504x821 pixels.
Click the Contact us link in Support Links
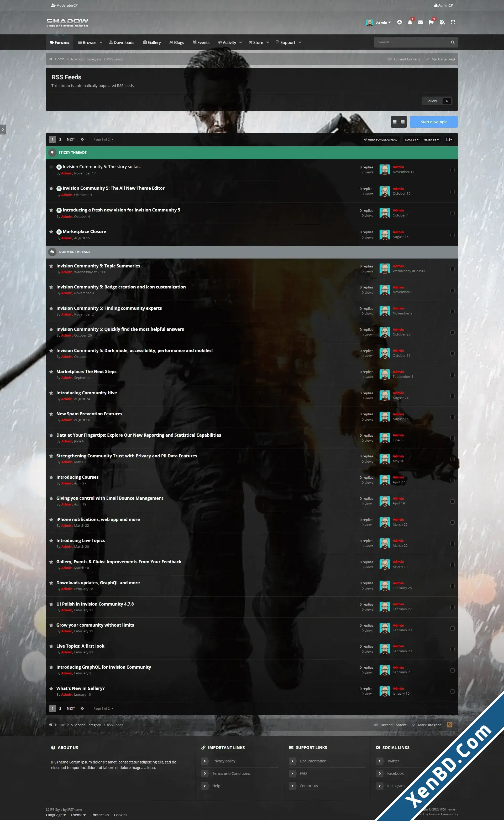click(309, 786)
